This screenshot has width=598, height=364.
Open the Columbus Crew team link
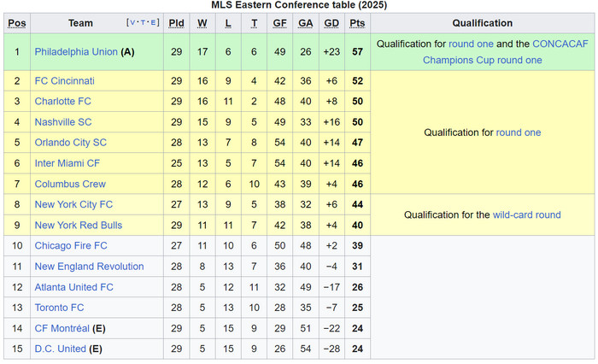click(70, 184)
